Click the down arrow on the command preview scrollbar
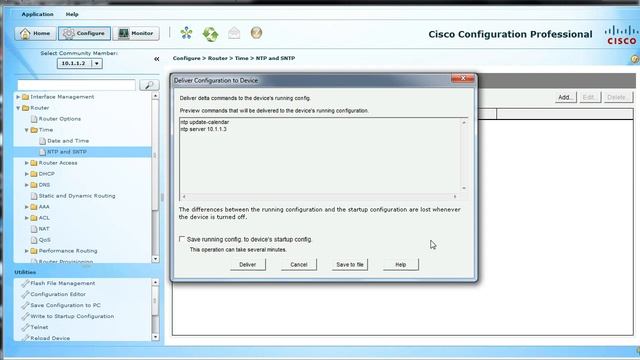This screenshot has width=640, height=360. (x=464, y=188)
